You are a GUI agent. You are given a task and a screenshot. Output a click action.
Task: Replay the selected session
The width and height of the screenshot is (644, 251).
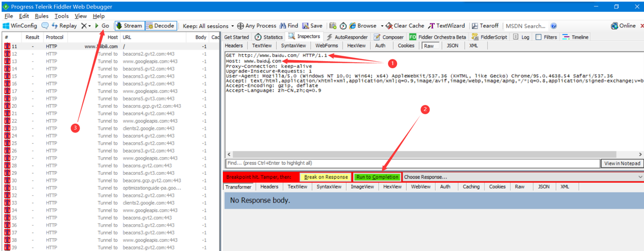click(64, 26)
